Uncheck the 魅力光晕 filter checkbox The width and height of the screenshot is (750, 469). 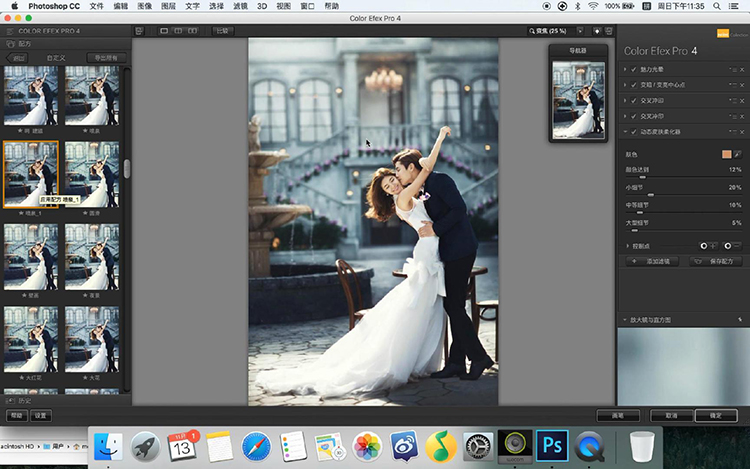(634, 70)
